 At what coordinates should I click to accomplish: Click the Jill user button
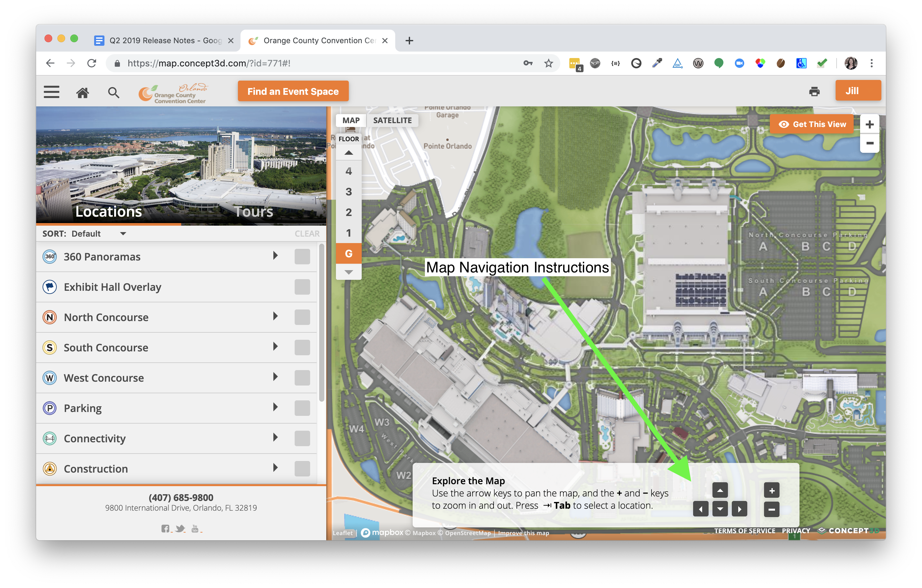coord(858,91)
